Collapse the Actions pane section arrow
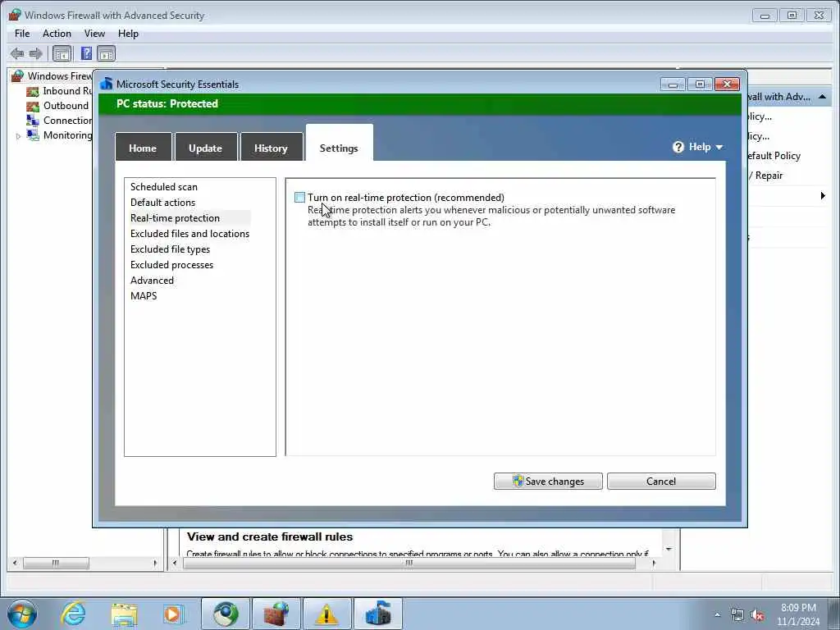Screen dimensions: 840x630 click(x=822, y=97)
